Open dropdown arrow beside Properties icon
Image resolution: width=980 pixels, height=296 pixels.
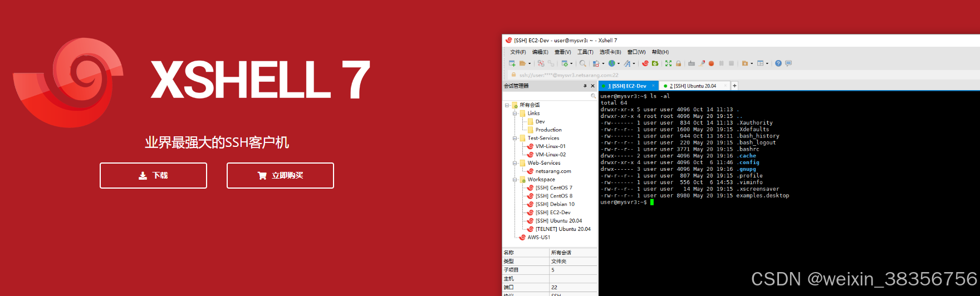pyautogui.click(x=571, y=63)
